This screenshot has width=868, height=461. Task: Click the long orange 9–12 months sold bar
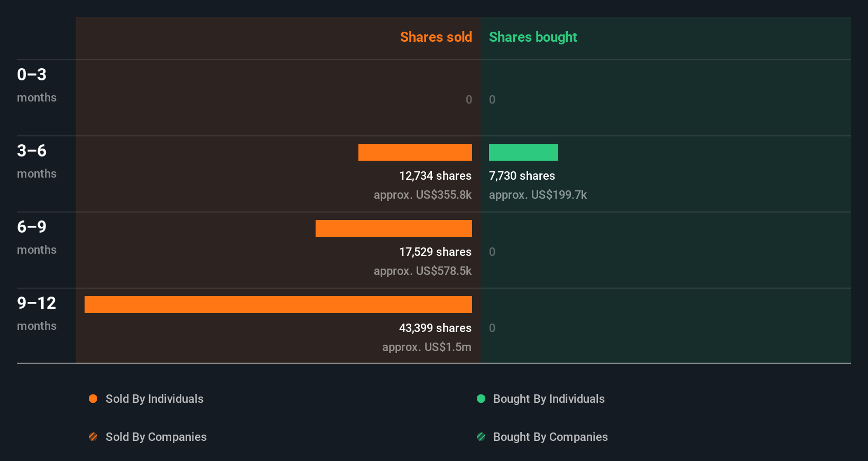click(278, 305)
